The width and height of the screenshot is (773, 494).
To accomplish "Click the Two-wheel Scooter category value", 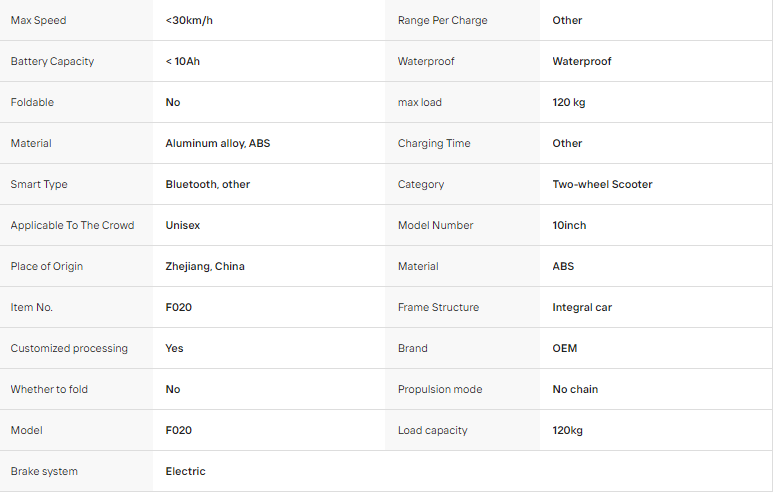I will pyautogui.click(x=602, y=184).
